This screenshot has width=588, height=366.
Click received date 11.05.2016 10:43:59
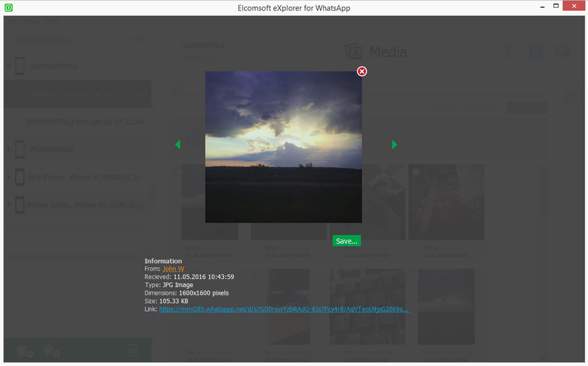pos(204,277)
